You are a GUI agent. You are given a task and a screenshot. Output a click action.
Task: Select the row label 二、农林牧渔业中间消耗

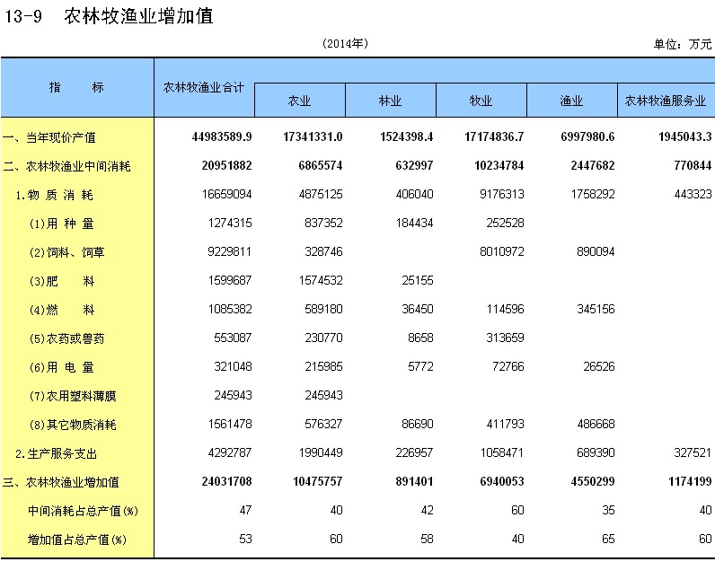[66, 166]
